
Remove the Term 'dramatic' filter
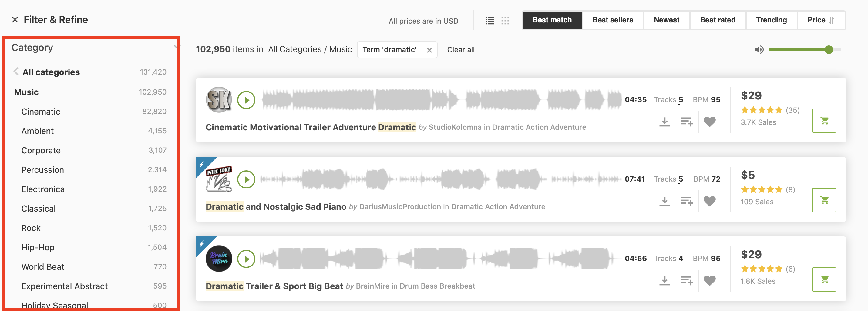tap(429, 50)
